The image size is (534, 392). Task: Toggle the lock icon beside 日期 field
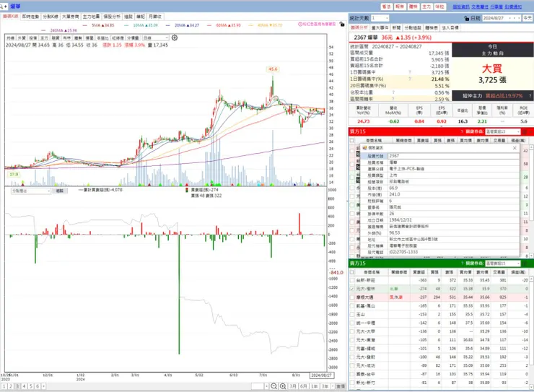(x=467, y=18)
